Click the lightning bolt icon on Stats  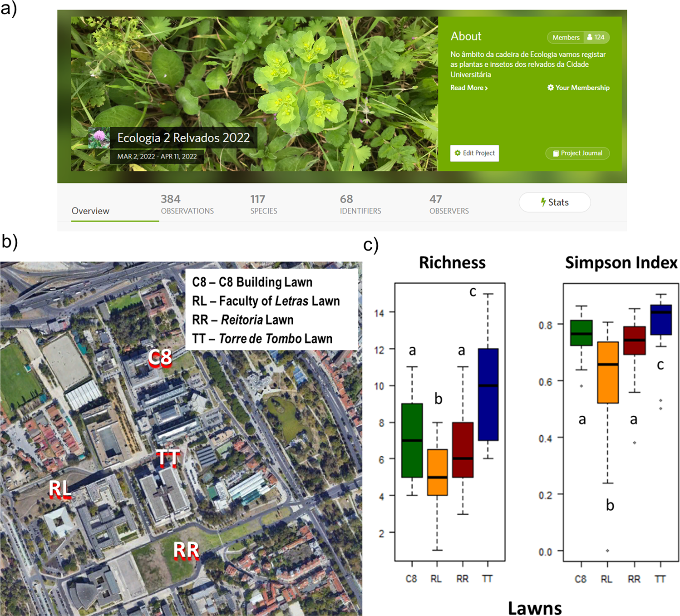pos(543,202)
